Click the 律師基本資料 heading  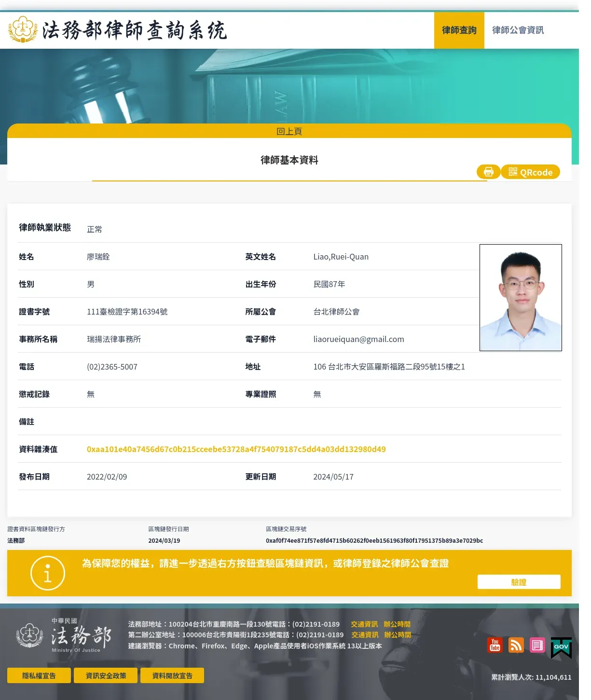click(289, 160)
